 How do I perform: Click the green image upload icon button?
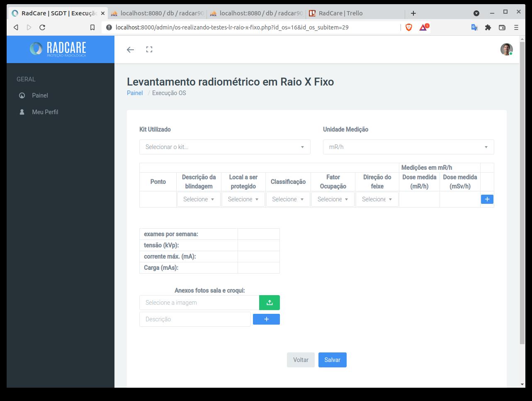tap(269, 303)
